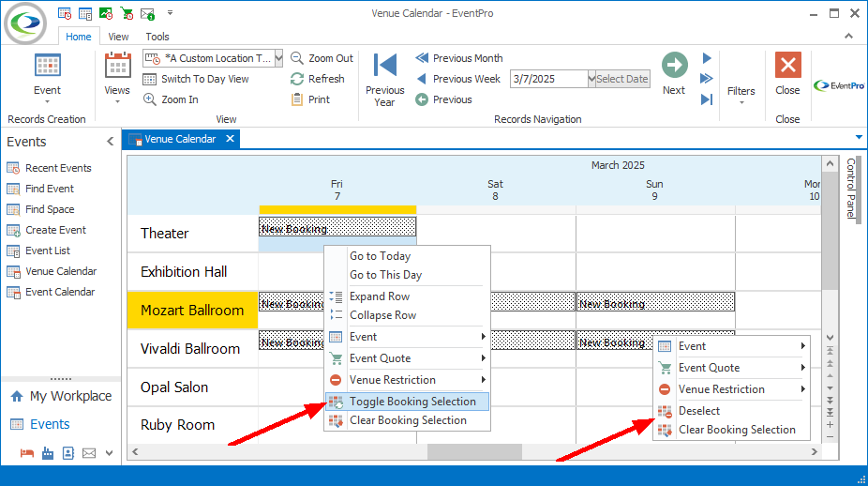Open the Views calendar icon
Viewport: 868px width, 486px height.
point(117,66)
